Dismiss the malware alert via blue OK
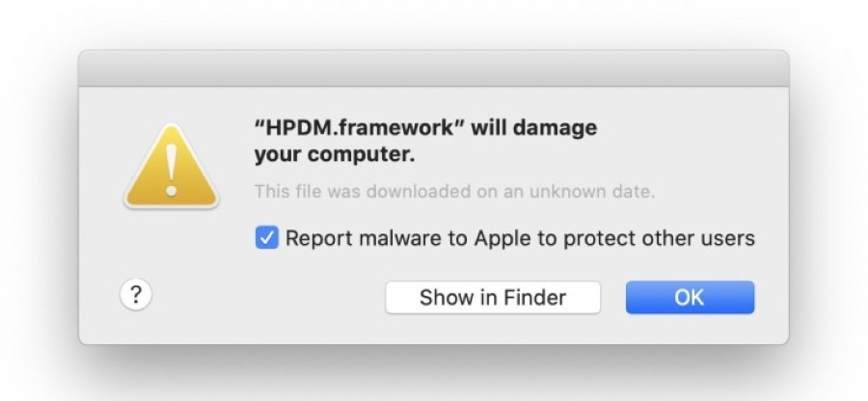 click(x=689, y=297)
